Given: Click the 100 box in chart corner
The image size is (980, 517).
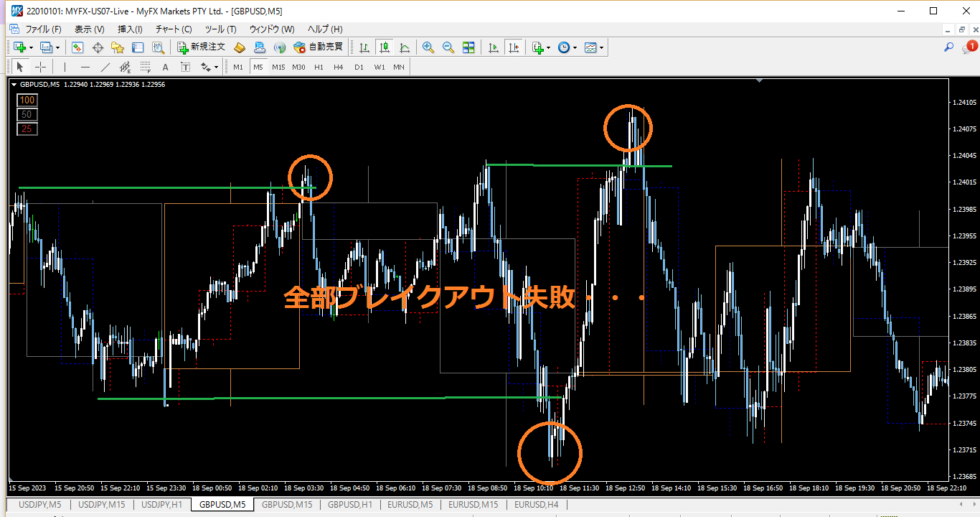Looking at the screenshot, I should 27,101.
